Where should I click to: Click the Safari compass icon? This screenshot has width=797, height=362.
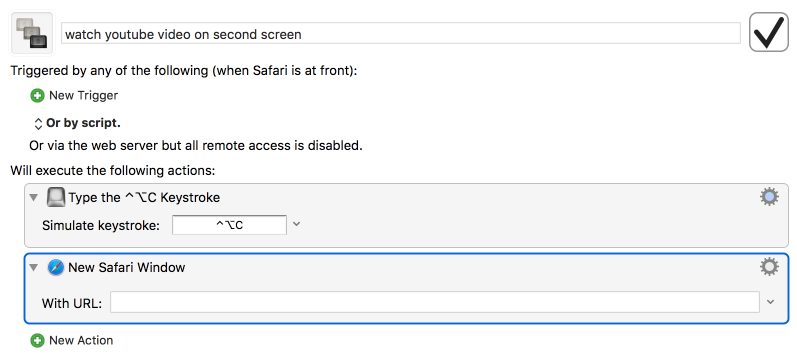coord(56,267)
